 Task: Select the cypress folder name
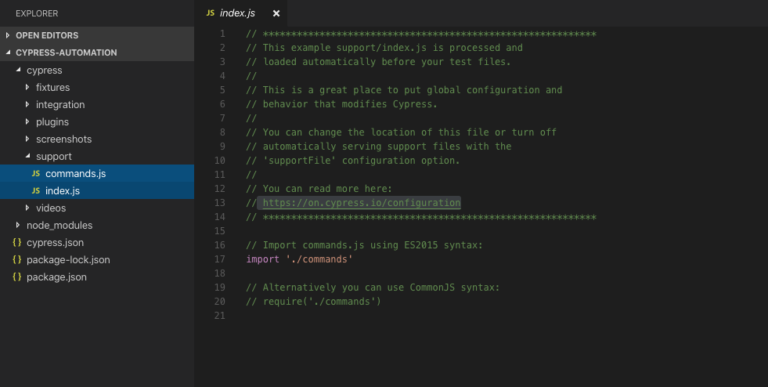click(44, 70)
